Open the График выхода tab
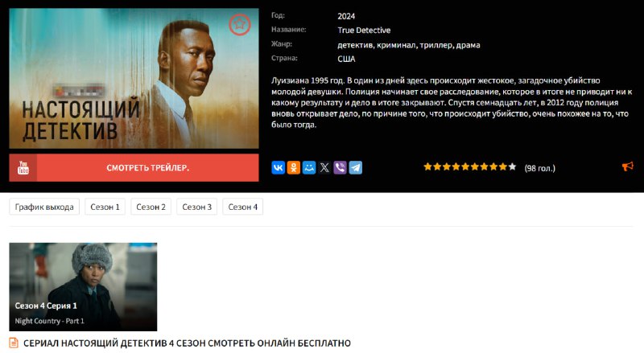The height and width of the screenshot is (353, 644). coord(44,207)
